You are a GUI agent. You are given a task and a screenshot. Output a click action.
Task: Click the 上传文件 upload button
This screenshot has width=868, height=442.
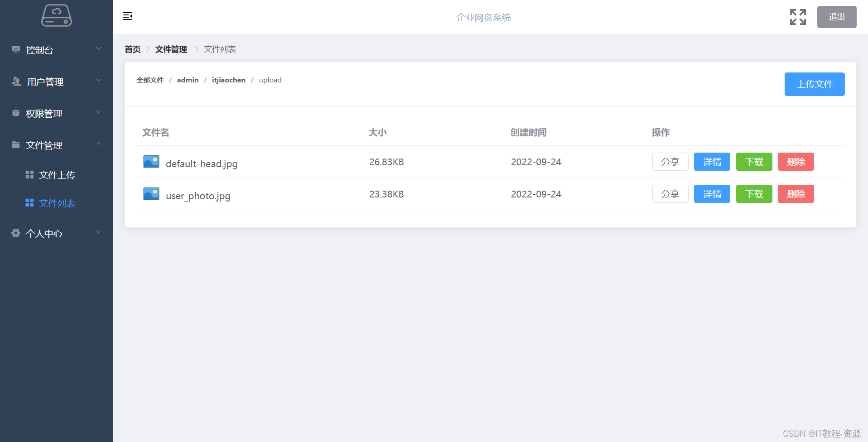pyautogui.click(x=815, y=84)
